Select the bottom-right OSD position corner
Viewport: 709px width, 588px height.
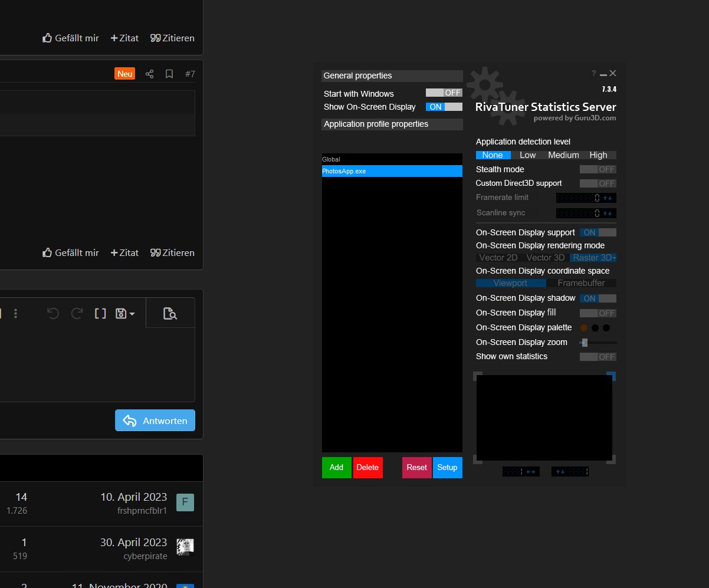pyautogui.click(x=611, y=459)
